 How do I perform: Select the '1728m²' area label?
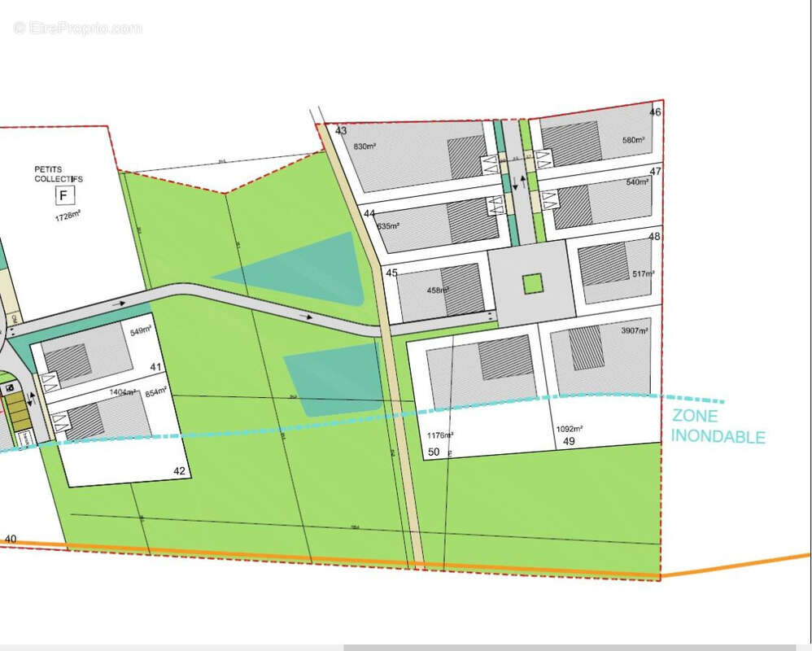tap(68, 216)
